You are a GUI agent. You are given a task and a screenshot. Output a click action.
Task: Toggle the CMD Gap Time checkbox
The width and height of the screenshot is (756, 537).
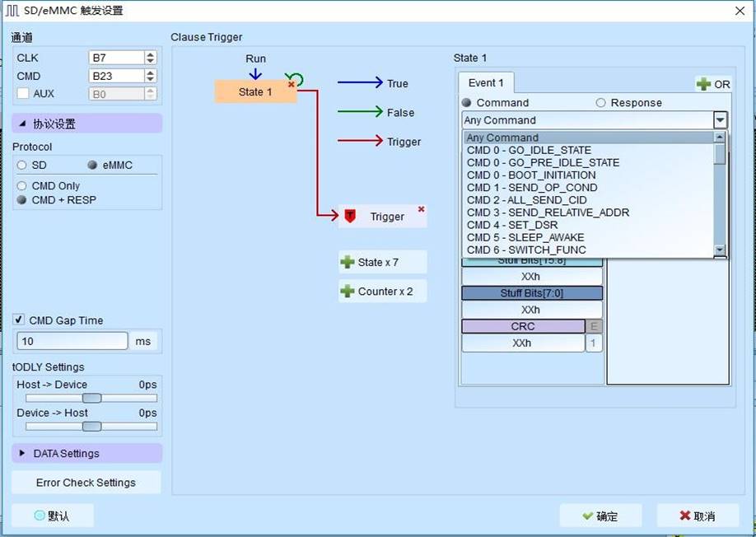point(19,320)
